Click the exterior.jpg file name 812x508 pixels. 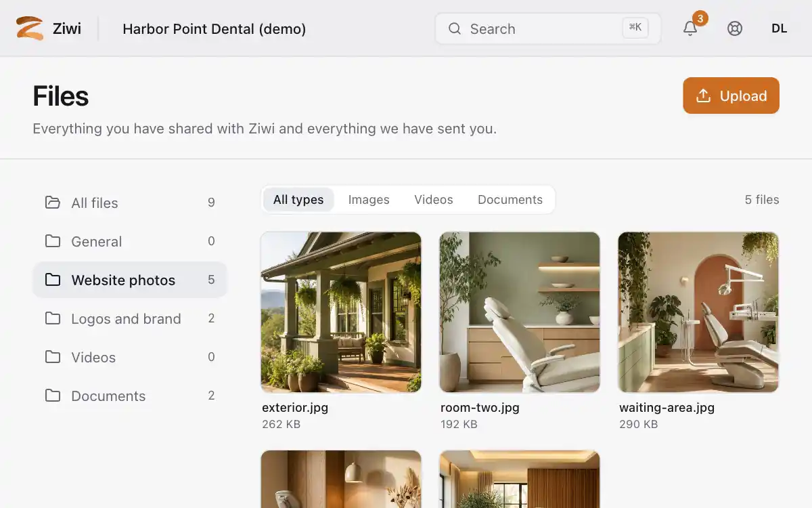(x=295, y=408)
